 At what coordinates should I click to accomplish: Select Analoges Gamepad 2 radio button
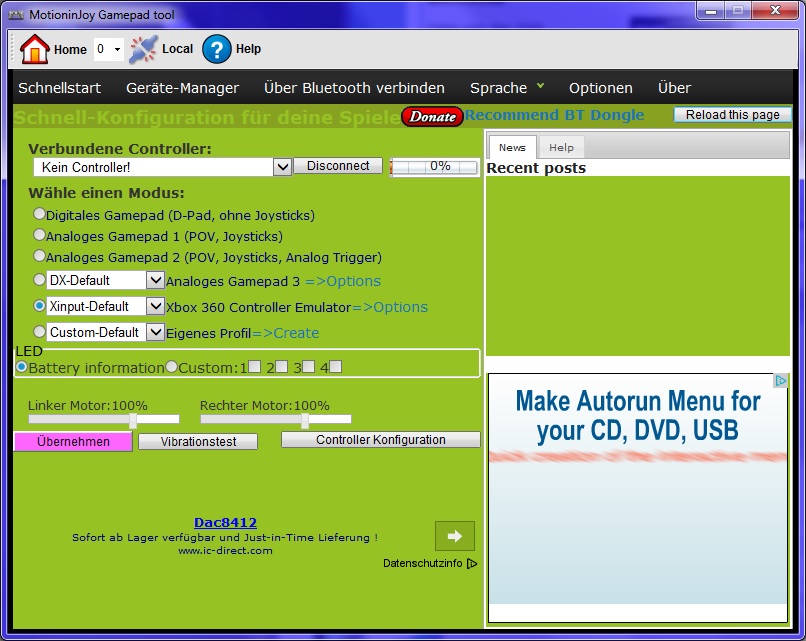(x=39, y=255)
